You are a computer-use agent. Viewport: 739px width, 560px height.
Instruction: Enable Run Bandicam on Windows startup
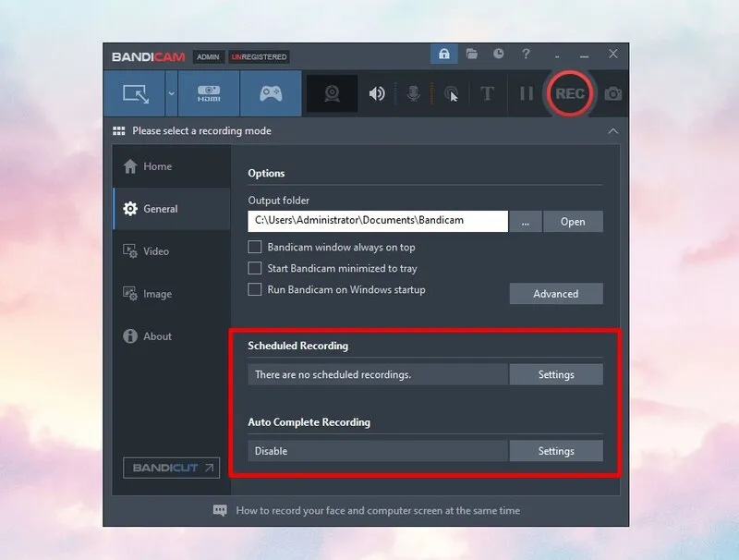[x=255, y=290]
